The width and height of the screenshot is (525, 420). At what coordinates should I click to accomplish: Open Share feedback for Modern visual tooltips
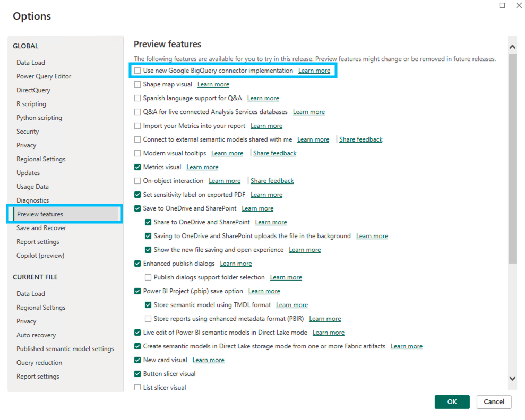pos(274,153)
